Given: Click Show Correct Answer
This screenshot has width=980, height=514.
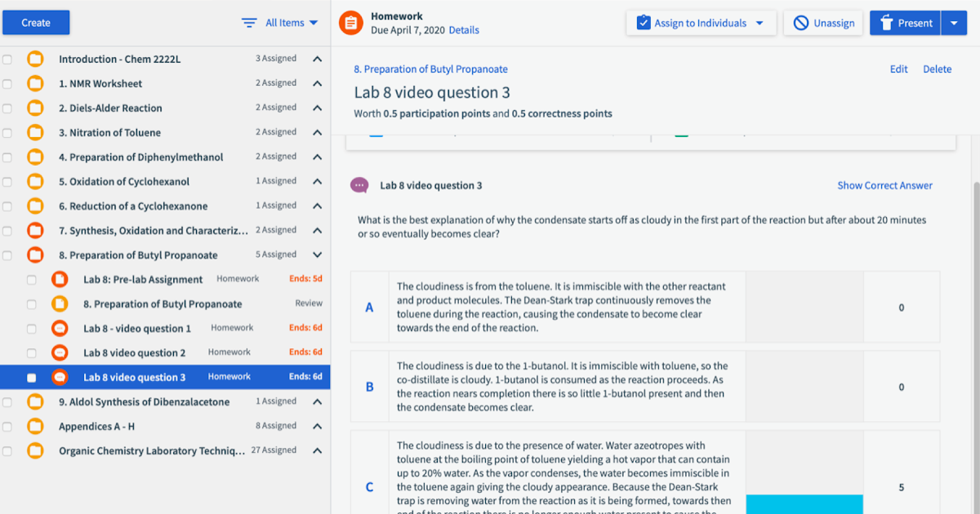Looking at the screenshot, I should (x=884, y=185).
